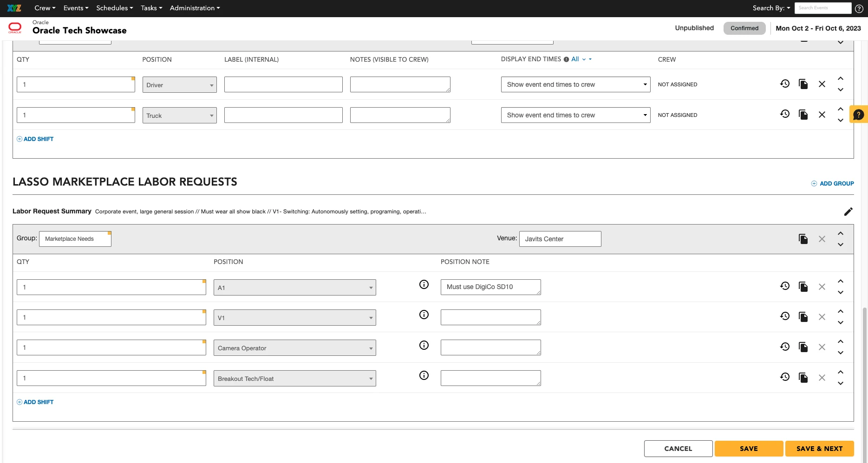Duplicate the Camera Operator request row
Viewport: 868px width, 463px height.
click(x=803, y=347)
